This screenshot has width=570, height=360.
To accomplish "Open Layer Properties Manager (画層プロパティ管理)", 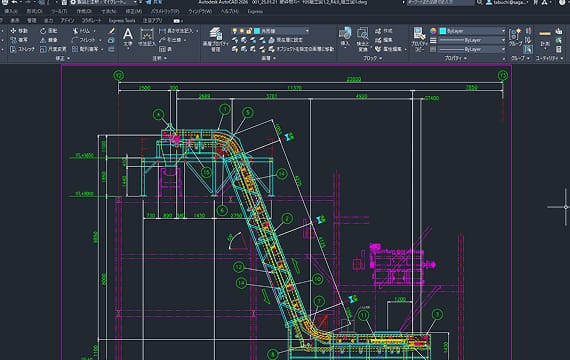I will point(216,39).
